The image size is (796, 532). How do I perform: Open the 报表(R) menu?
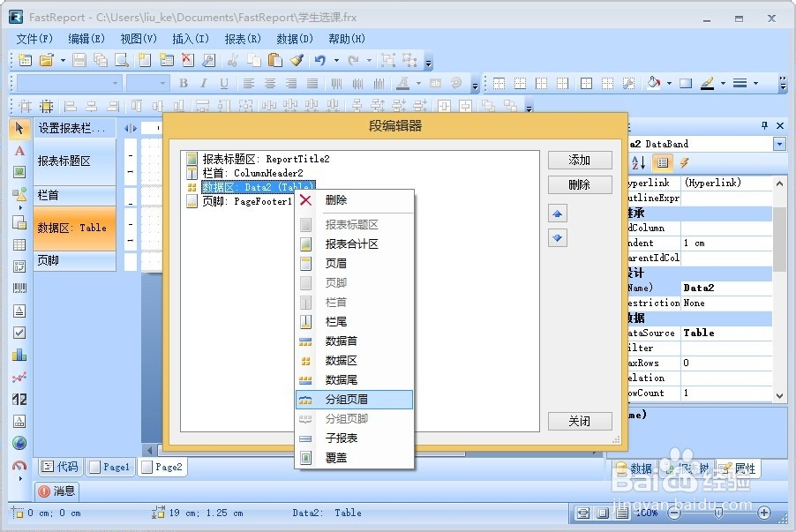point(243,39)
